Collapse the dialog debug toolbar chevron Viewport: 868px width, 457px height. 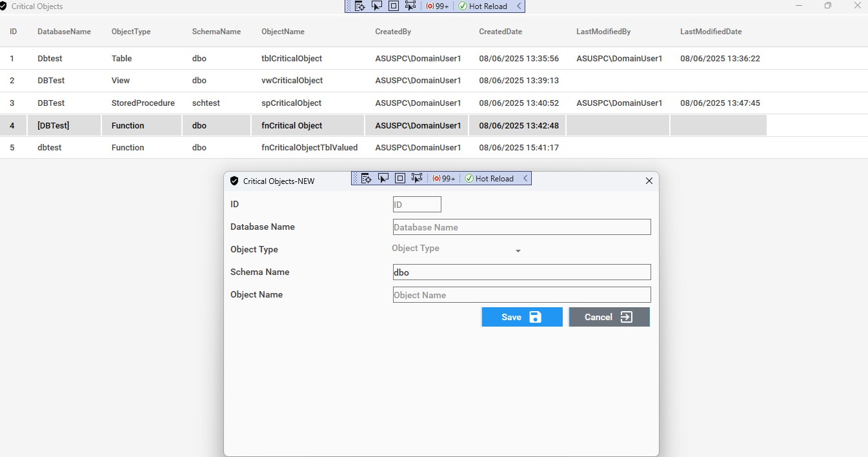[x=525, y=178]
